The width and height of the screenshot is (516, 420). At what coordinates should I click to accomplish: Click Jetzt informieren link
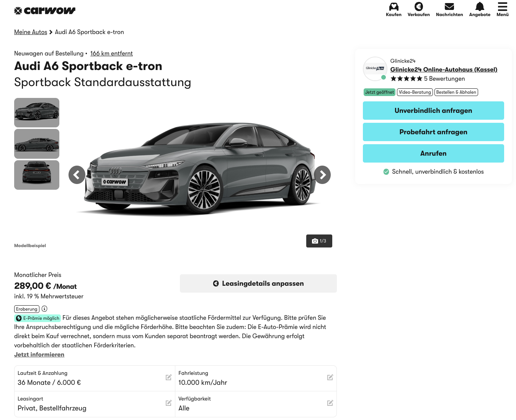click(39, 355)
